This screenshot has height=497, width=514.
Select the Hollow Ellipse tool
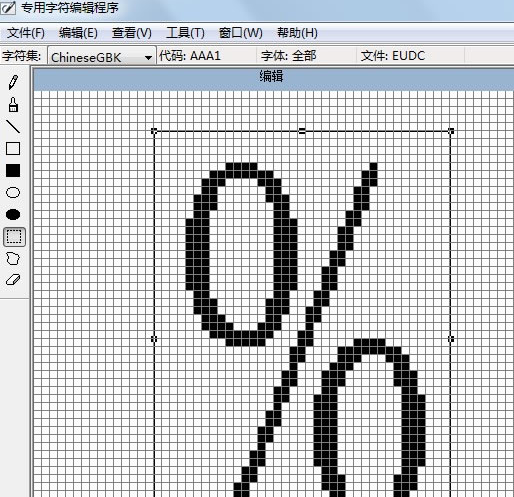tap(13, 192)
